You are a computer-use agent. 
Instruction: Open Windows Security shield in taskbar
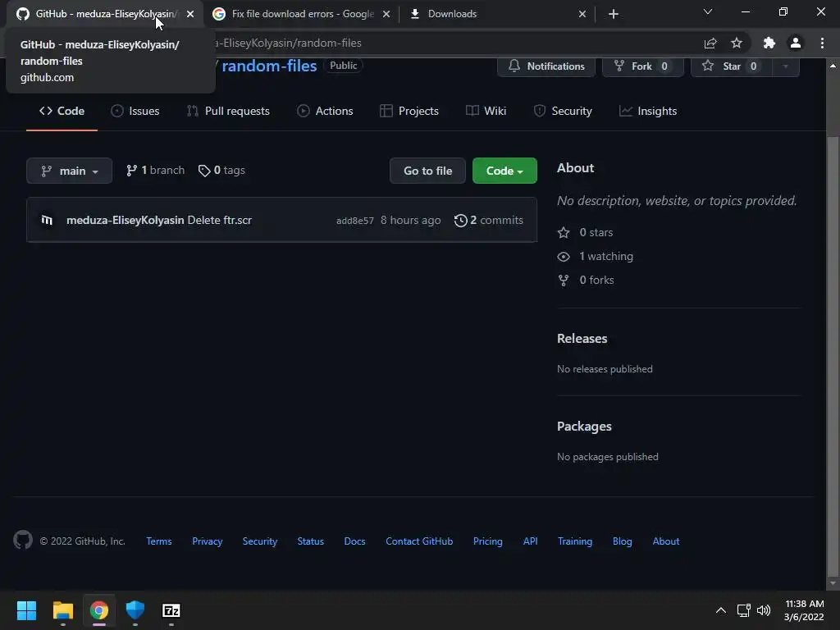point(135,610)
